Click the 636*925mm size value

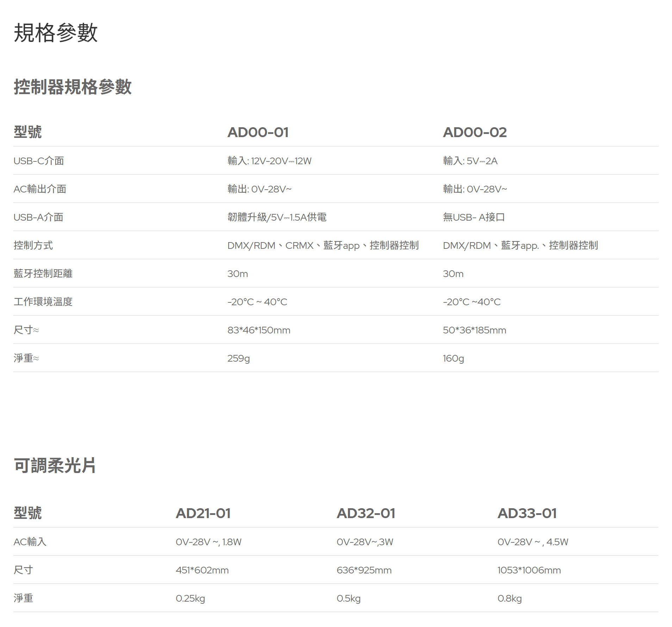[x=364, y=570]
